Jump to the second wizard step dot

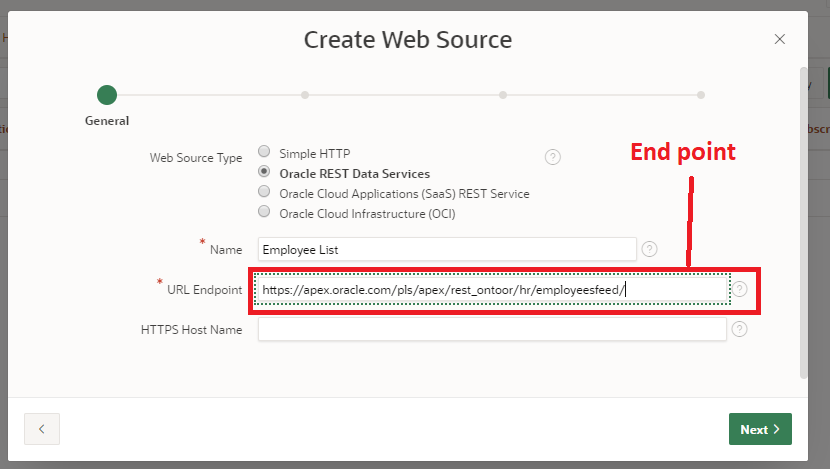pos(305,95)
